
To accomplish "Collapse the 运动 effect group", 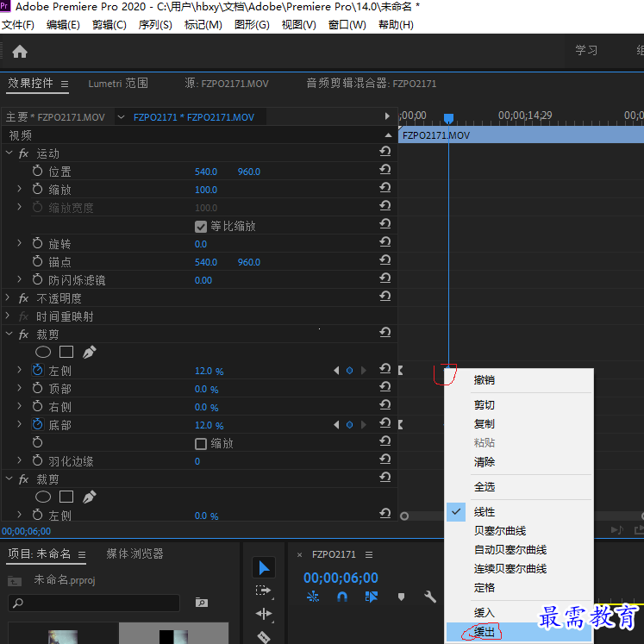I will click(9, 153).
